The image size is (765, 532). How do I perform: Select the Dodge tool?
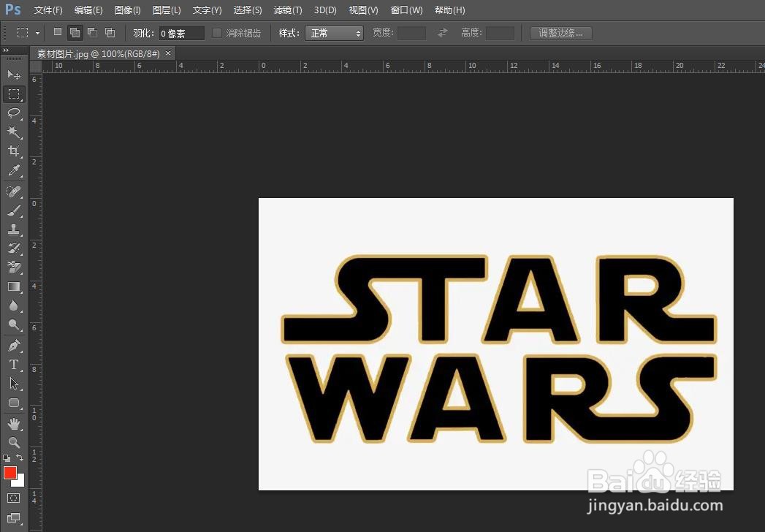(x=14, y=324)
